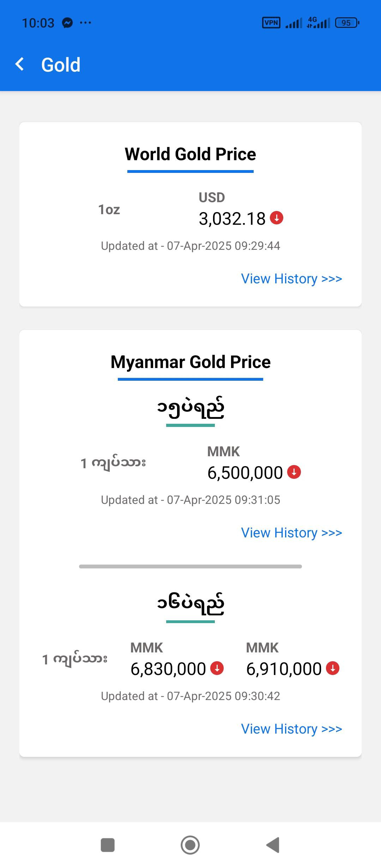Open View History for World Gold Price
This screenshot has width=381, height=868.
291,279
